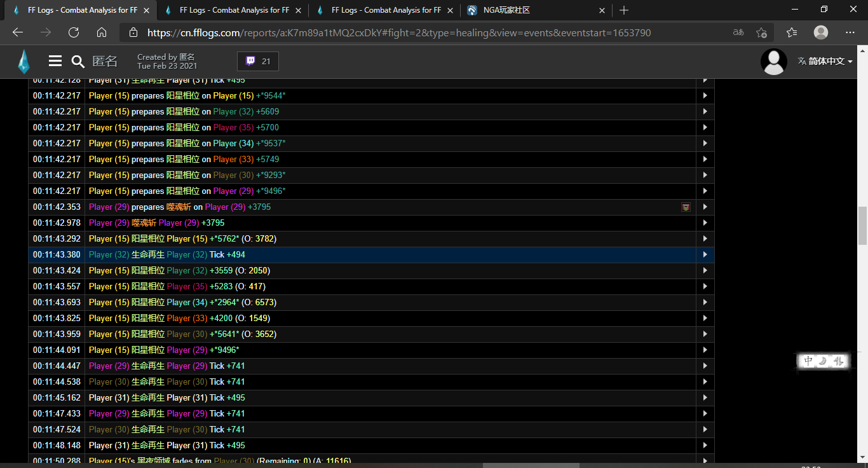Add this page to favorites
868x468 pixels.
(761, 32)
